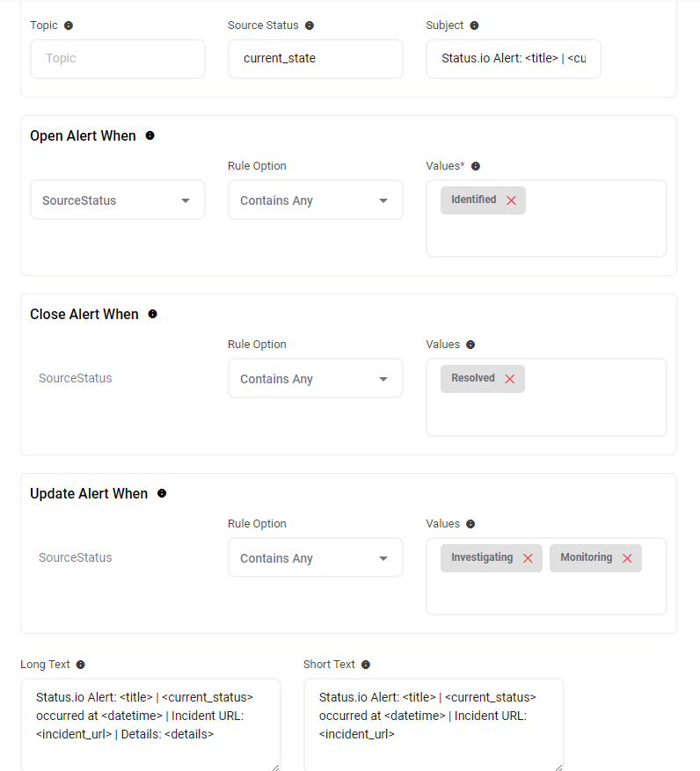Expand Rule Option dropdown under Update Alert When
Image resolution: width=700 pixels, height=771 pixels.
tap(315, 558)
